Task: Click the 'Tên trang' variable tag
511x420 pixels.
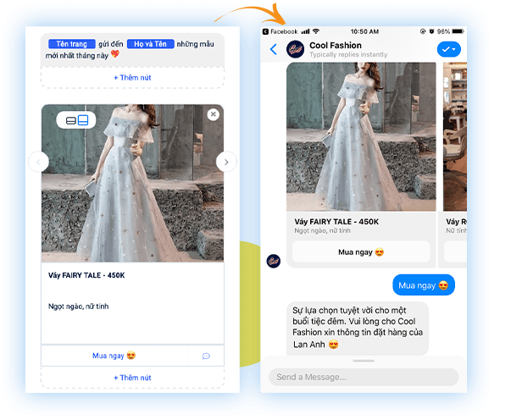Action: (x=72, y=44)
